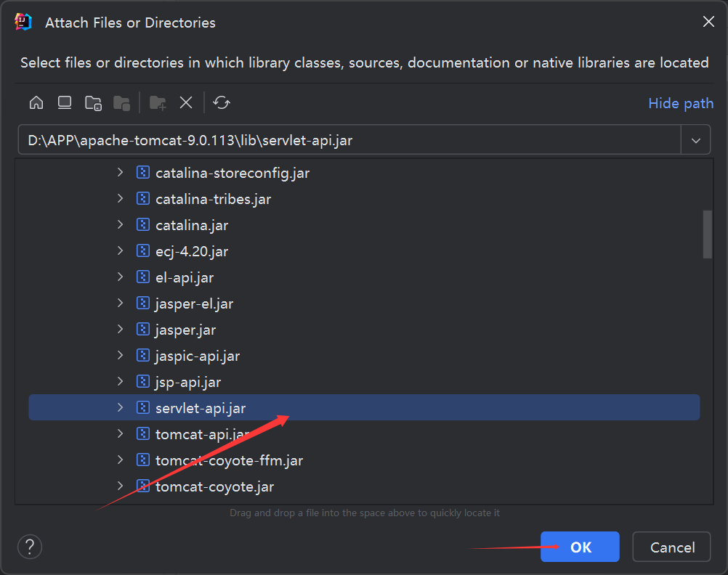The height and width of the screenshot is (575, 728).
Task: Select jasper-el.jar file name
Action: click(x=194, y=303)
